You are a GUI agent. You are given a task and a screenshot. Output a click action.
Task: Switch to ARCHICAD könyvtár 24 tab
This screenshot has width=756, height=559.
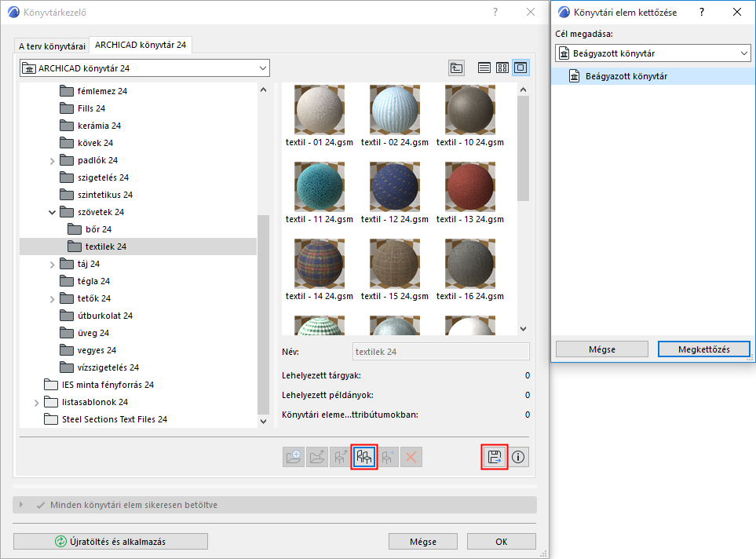click(x=141, y=45)
